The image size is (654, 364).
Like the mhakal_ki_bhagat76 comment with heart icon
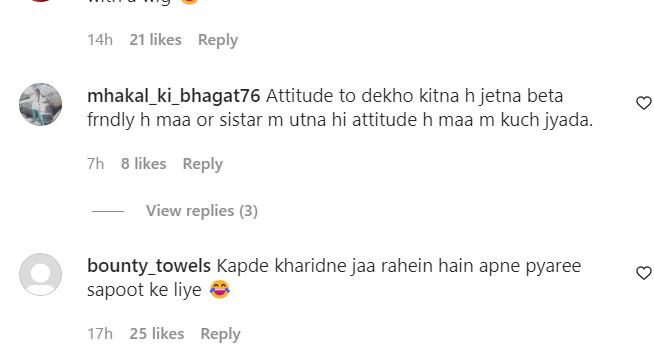[644, 103]
